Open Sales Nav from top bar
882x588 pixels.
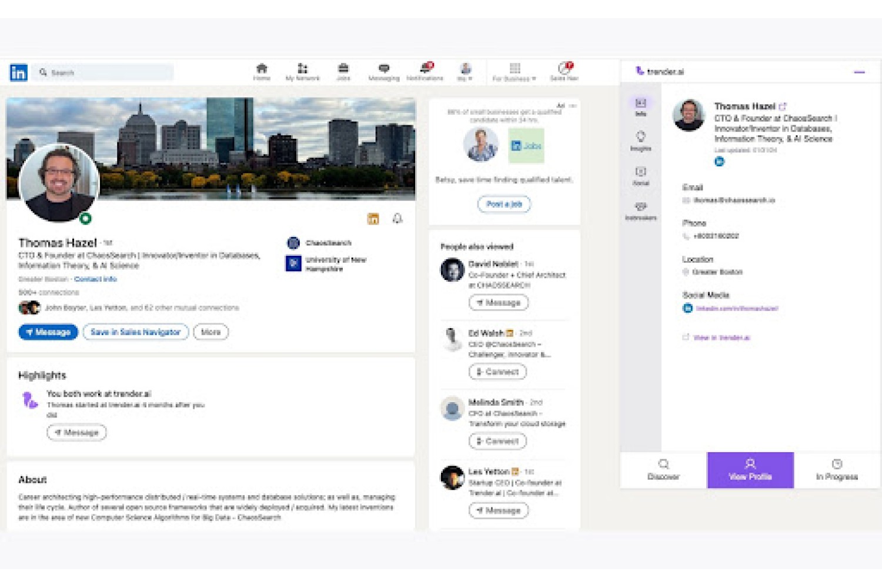click(x=564, y=72)
